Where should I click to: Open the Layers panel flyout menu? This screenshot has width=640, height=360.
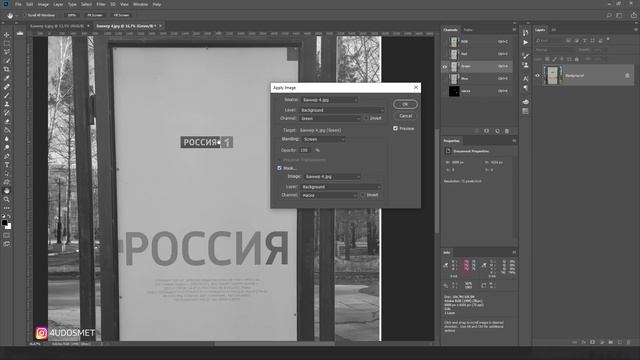[636, 29]
